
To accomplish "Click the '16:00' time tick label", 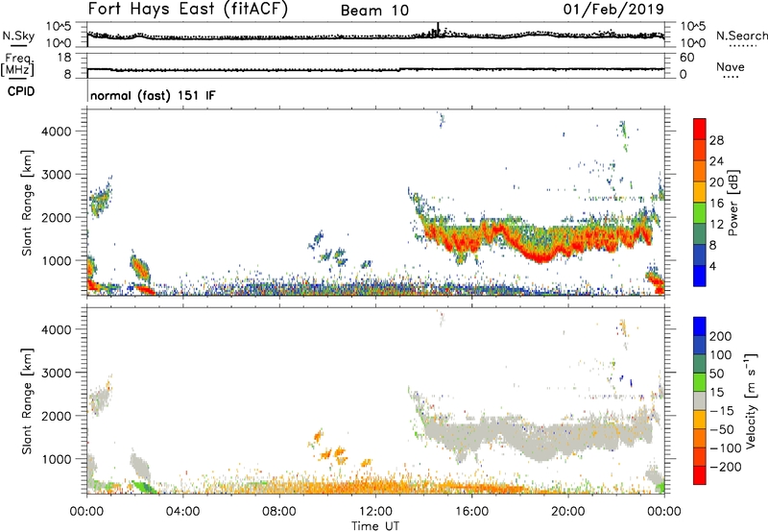I will click(471, 512).
